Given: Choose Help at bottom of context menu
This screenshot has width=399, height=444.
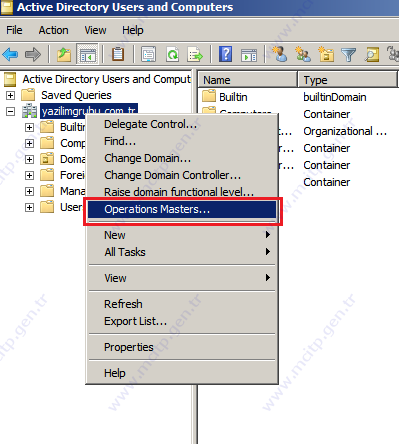Looking at the screenshot, I should point(182,373).
